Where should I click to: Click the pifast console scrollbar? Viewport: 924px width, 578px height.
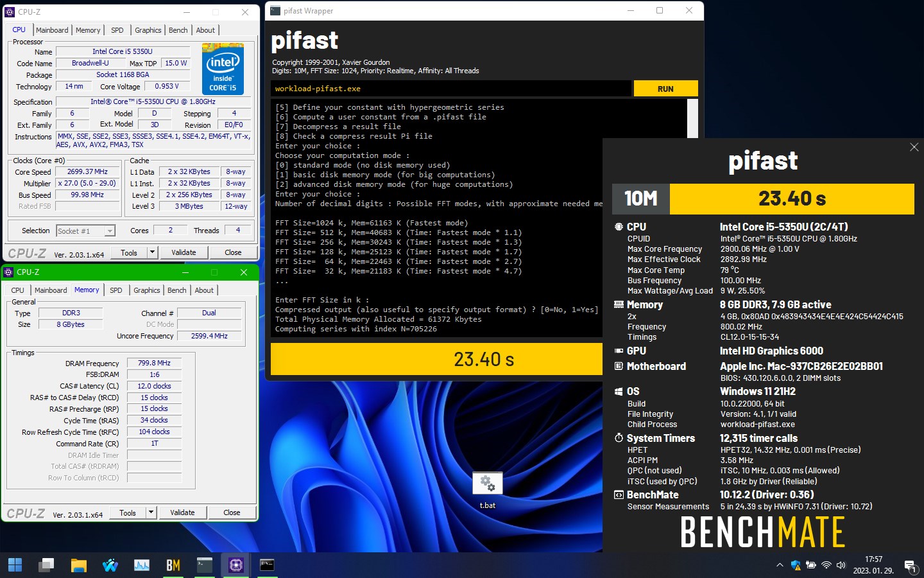point(692,118)
